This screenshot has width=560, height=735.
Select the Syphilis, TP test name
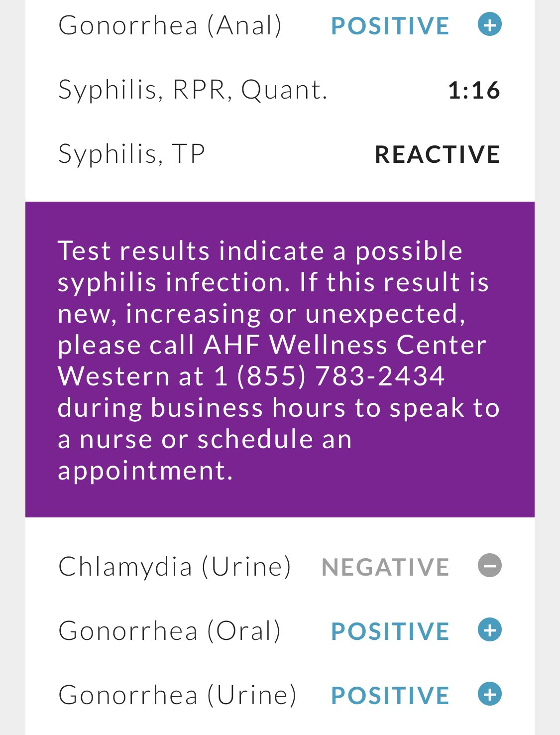[x=131, y=154]
